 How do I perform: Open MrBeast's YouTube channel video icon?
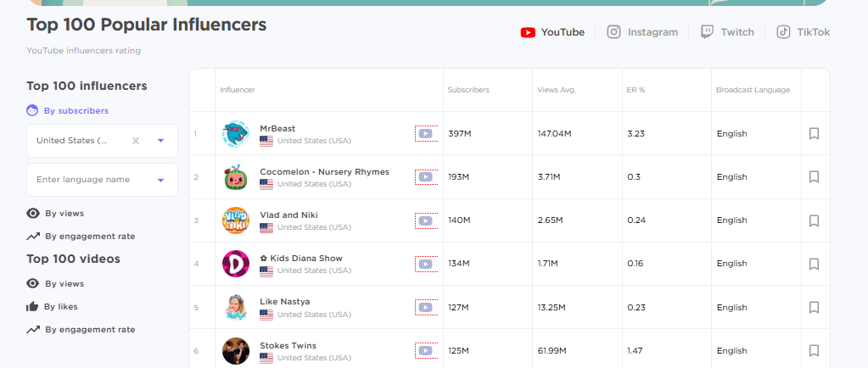click(x=426, y=133)
